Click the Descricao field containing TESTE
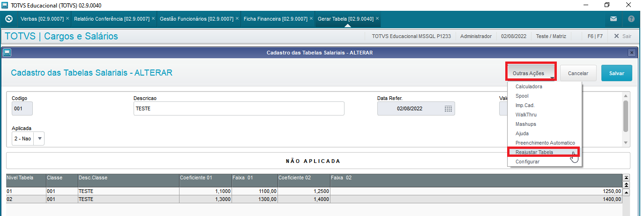Screen dimensions: 644x216 (x=239, y=108)
